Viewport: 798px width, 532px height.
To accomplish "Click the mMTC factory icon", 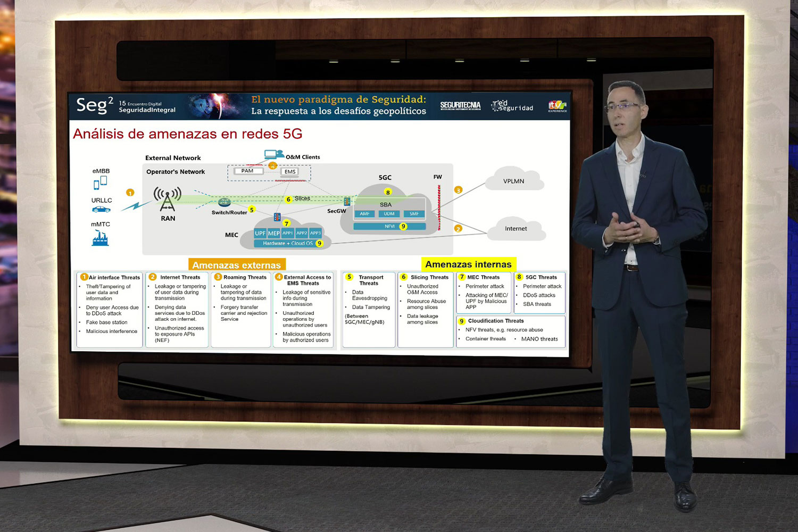I will click(x=100, y=238).
